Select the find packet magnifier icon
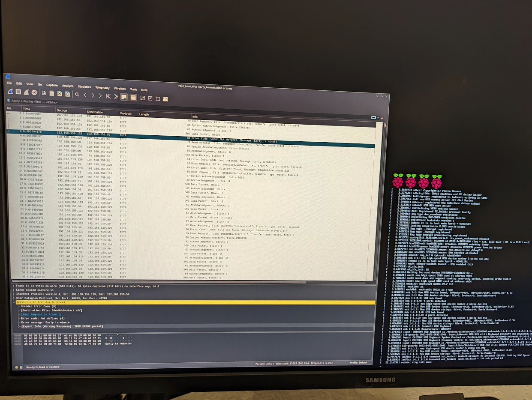 click(77, 95)
